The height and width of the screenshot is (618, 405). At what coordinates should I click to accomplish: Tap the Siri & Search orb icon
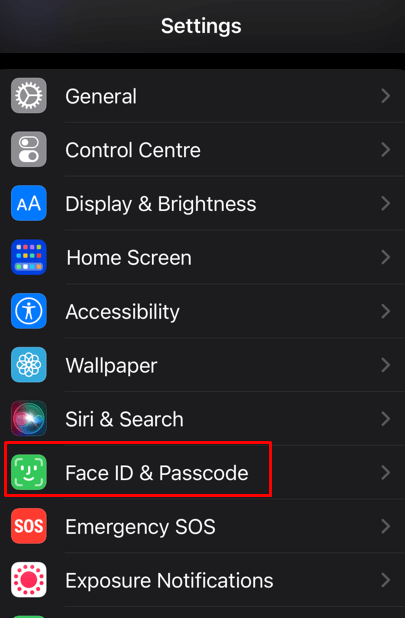tap(29, 419)
